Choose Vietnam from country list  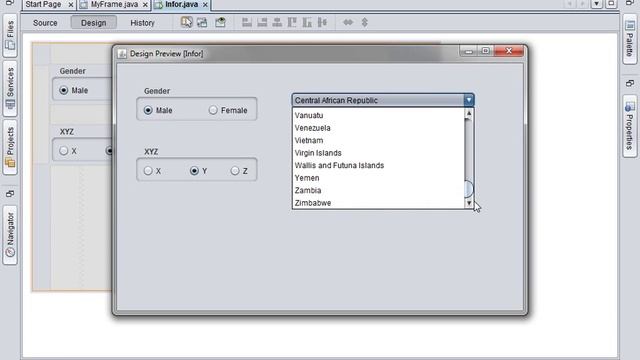[x=378, y=140]
